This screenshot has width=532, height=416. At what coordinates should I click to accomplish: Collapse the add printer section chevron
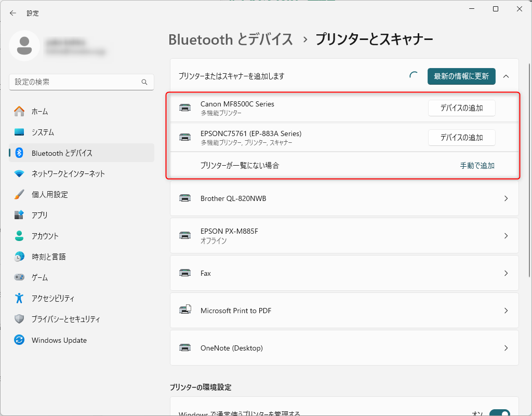tap(506, 76)
